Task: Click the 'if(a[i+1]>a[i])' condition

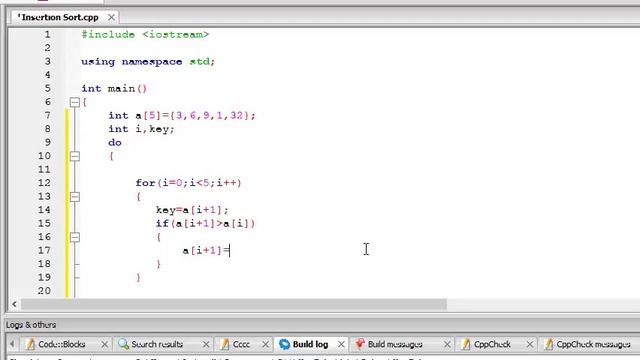Action: [x=205, y=223]
